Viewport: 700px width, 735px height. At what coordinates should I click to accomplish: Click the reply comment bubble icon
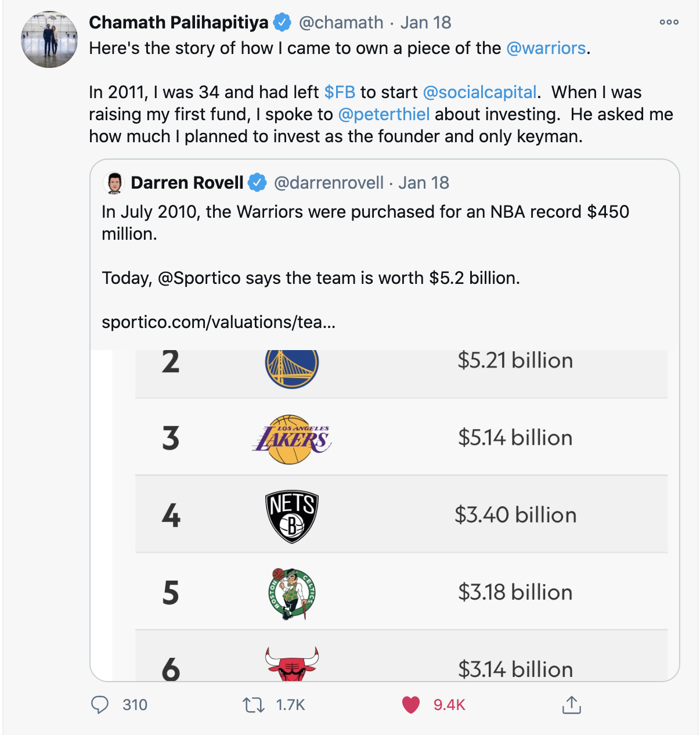(100, 705)
